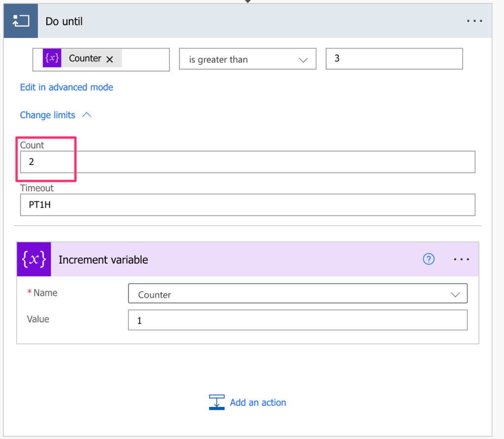Screen dimensions: 504x439
Task: Click the Increment variable header title
Action: [103, 260]
